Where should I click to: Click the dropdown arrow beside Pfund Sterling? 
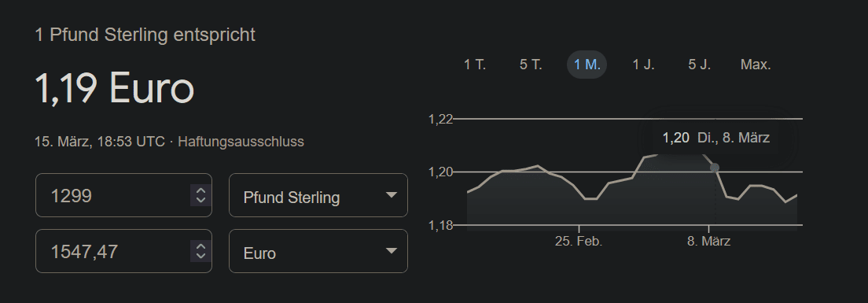tap(392, 195)
